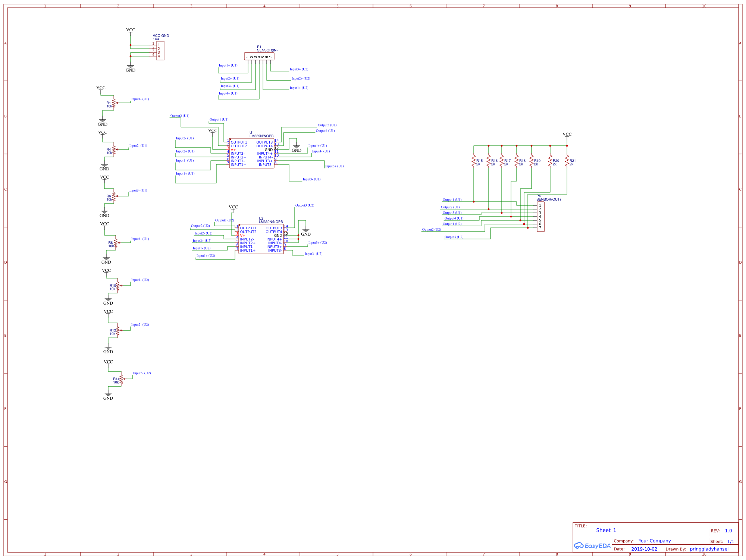The image size is (746, 560).
Task: Select the Output1 (U1) net label
Action: click(218, 119)
